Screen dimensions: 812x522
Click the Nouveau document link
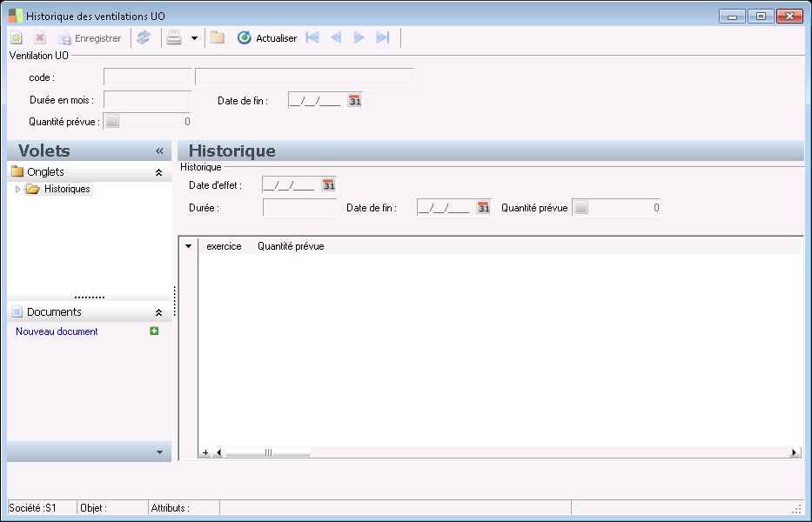tap(57, 331)
